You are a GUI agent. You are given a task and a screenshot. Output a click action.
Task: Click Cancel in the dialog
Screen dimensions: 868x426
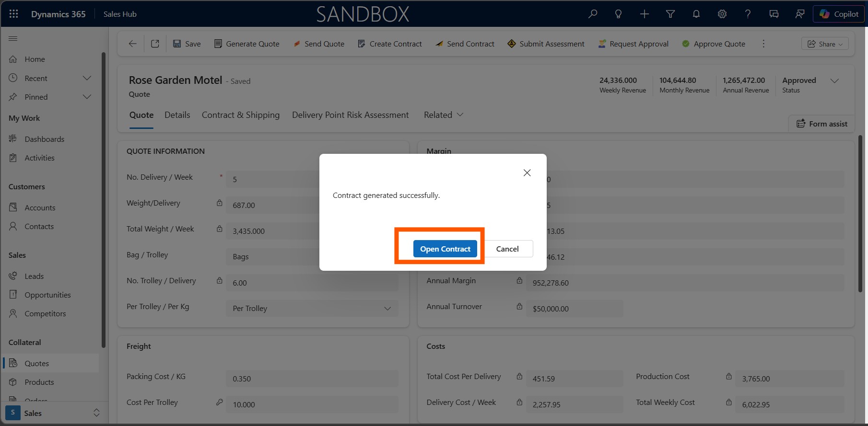(x=507, y=249)
